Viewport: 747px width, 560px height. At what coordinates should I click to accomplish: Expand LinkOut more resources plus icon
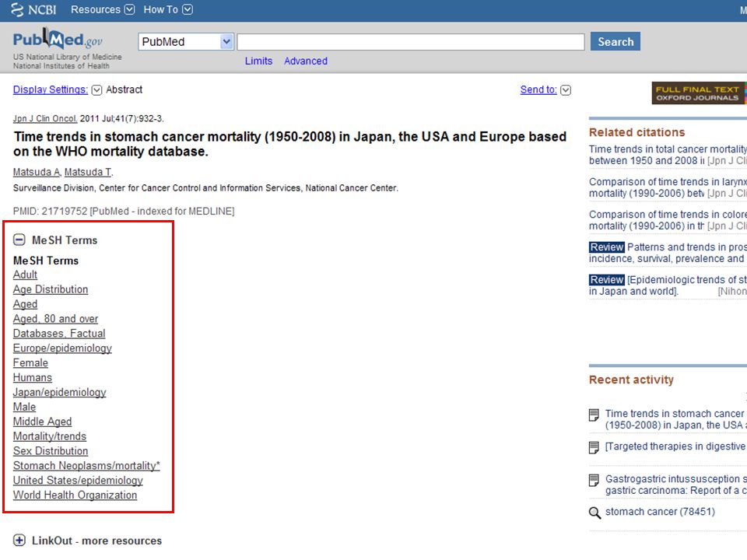pyautogui.click(x=19, y=540)
